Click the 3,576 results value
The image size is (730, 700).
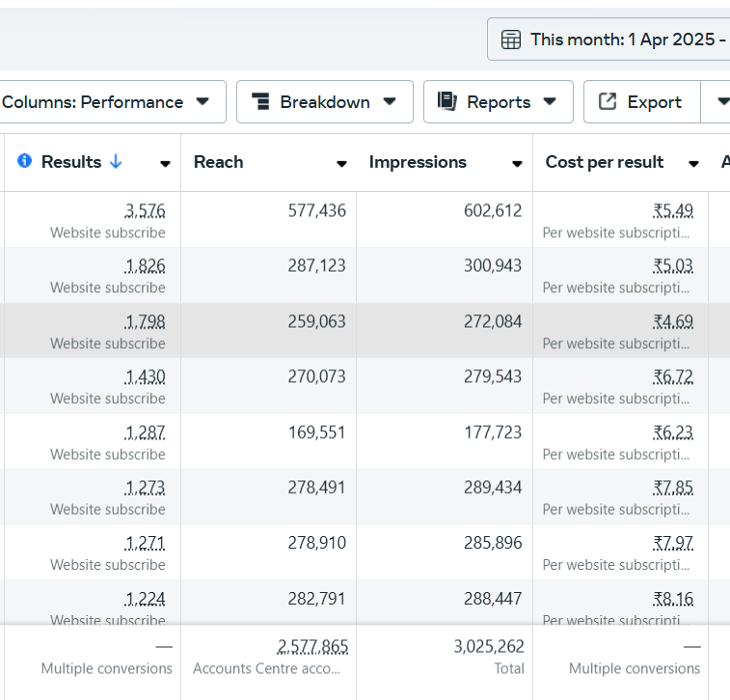[145, 210]
